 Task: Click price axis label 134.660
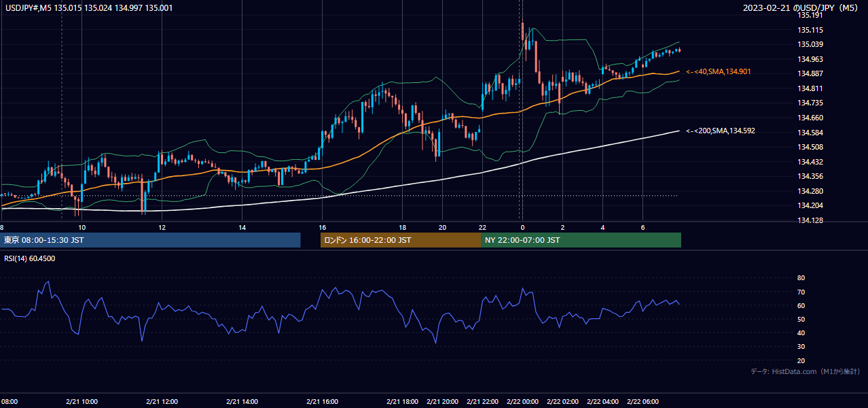(810, 118)
